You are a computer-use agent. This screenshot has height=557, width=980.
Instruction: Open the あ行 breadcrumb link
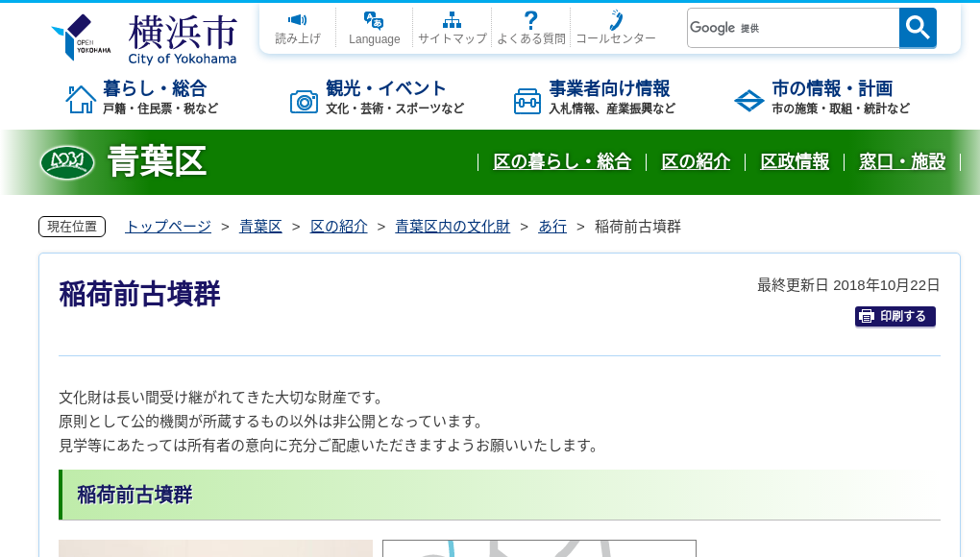pos(551,226)
